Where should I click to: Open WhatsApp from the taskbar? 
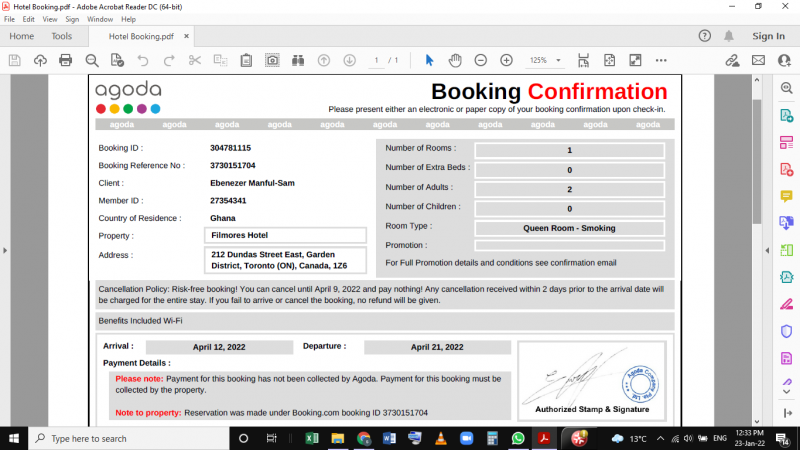pos(518,438)
